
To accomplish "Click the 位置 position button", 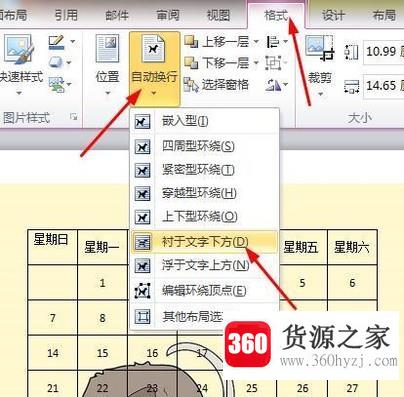I will [x=107, y=65].
